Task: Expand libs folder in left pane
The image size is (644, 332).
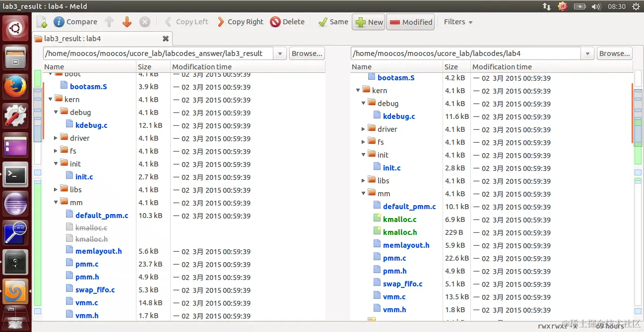Action: (56, 190)
